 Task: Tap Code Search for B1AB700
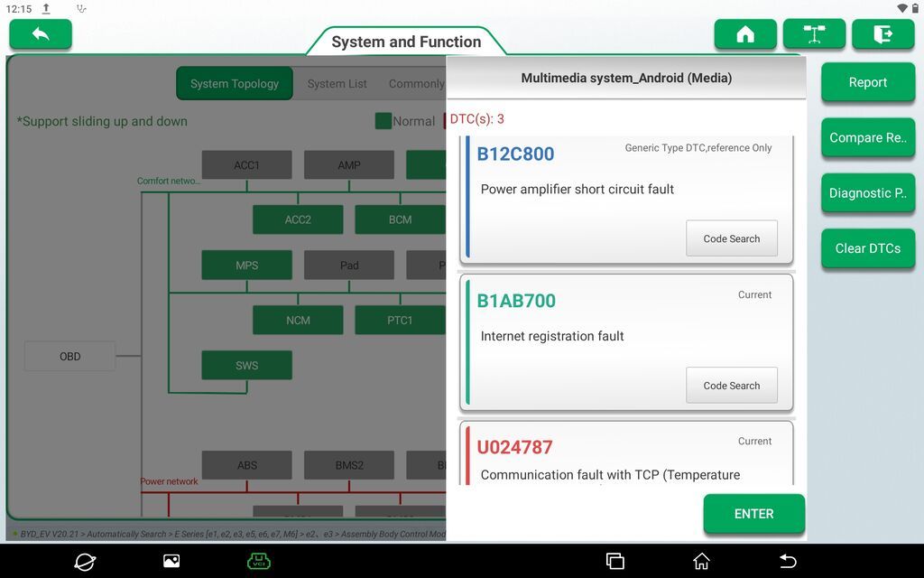[731, 385]
